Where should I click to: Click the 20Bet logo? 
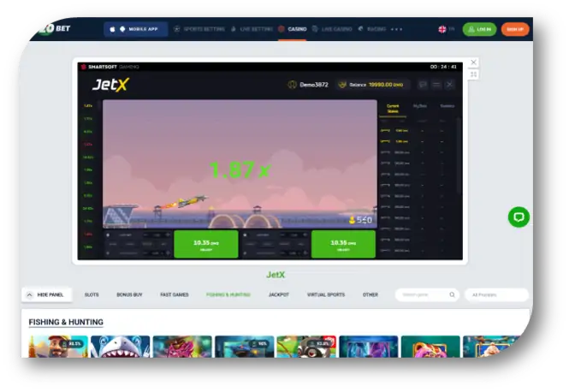(x=55, y=28)
